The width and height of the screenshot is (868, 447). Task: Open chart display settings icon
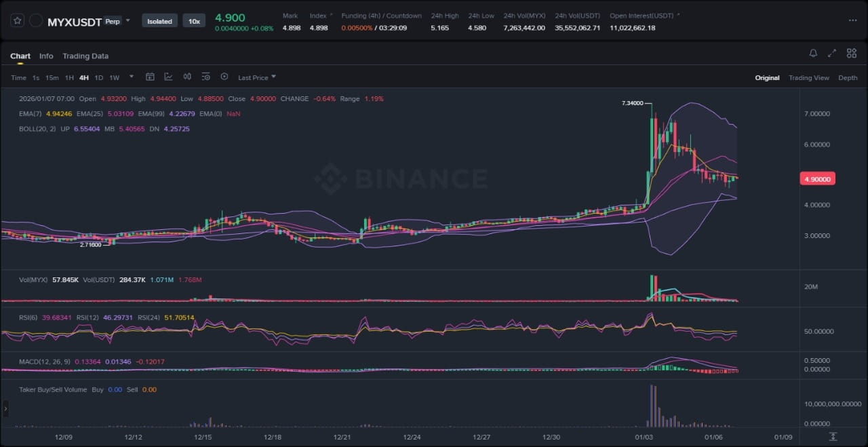(x=205, y=77)
